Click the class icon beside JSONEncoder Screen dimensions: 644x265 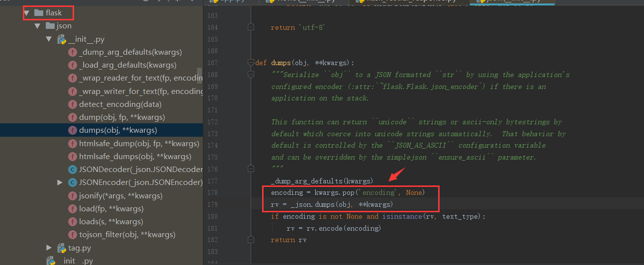tap(72, 182)
